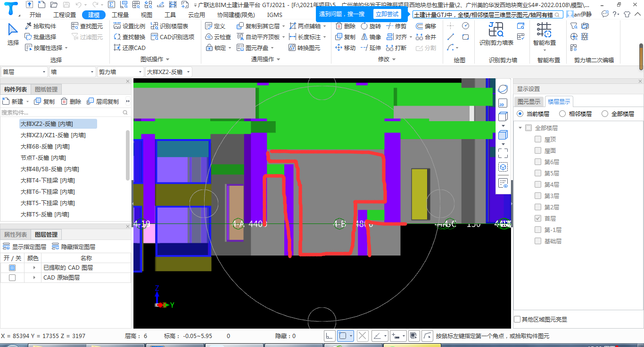The height and width of the screenshot is (347, 644).
Task: Select the 打断 break tool
Action: 396,48
